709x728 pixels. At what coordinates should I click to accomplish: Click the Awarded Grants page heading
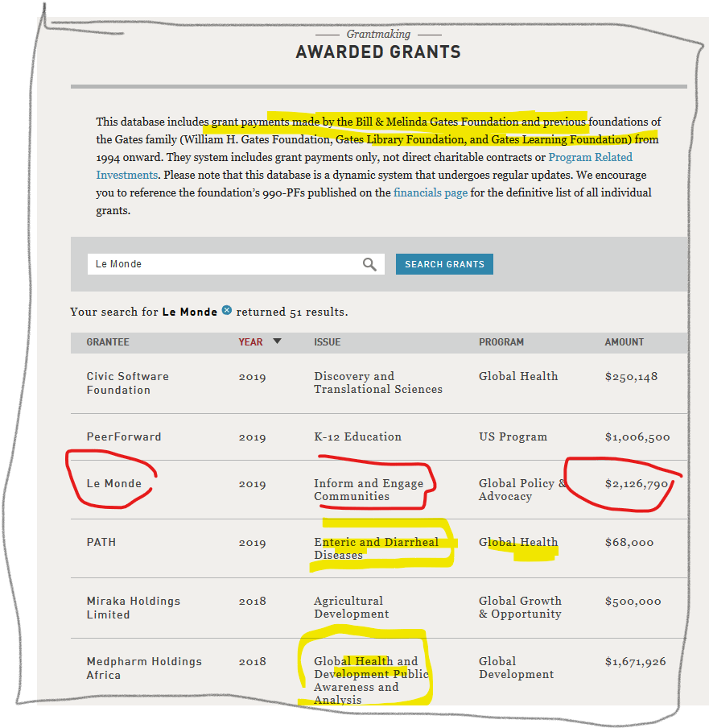[x=378, y=52]
